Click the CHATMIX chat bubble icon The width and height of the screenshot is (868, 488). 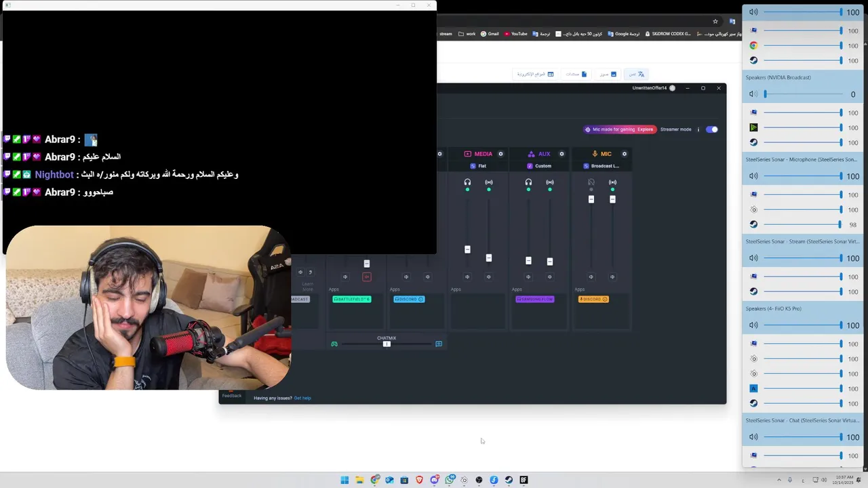pyautogui.click(x=439, y=344)
